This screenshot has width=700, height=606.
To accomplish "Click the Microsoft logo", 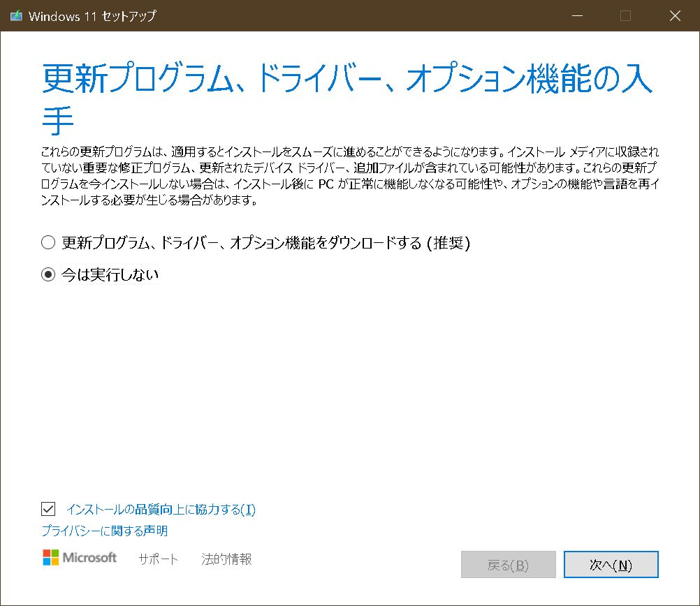I will click(x=80, y=557).
